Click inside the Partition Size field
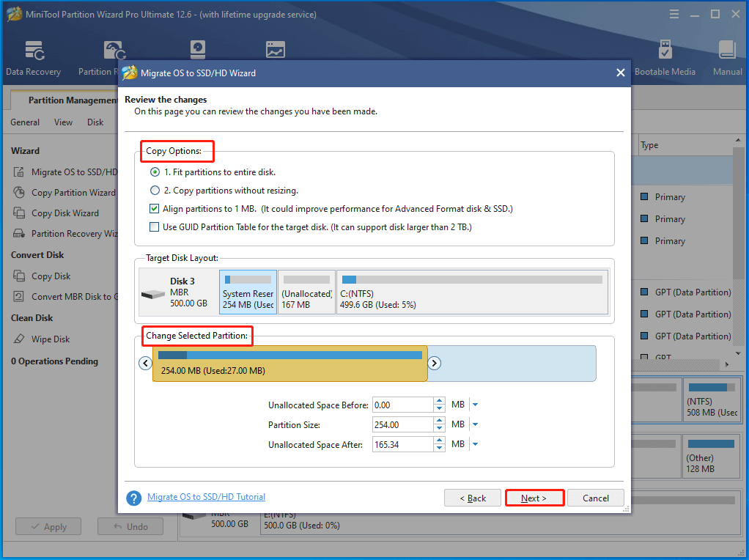The height and width of the screenshot is (560, 749). (x=403, y=424)
